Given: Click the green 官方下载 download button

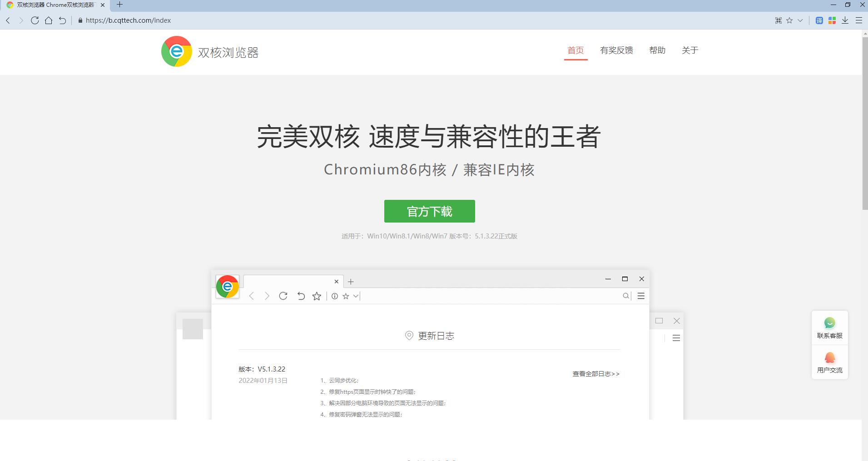Looking at the screenshot, I should pyautogui.click(x=429, y=211).
